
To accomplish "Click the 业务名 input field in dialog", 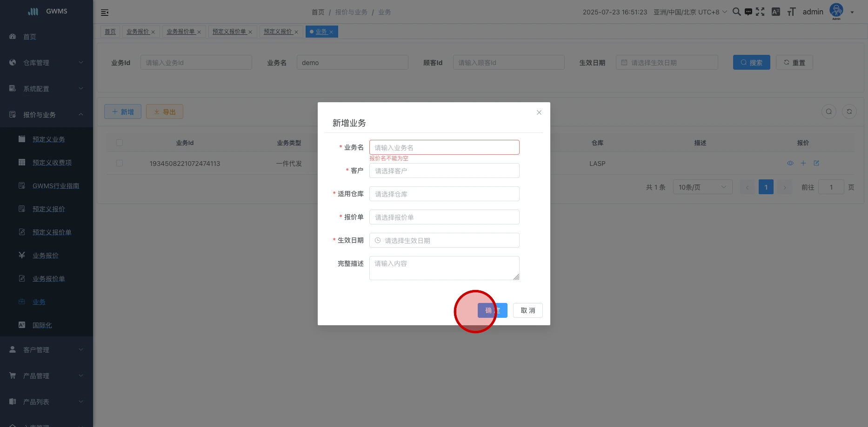I will (x=444, y=147).
